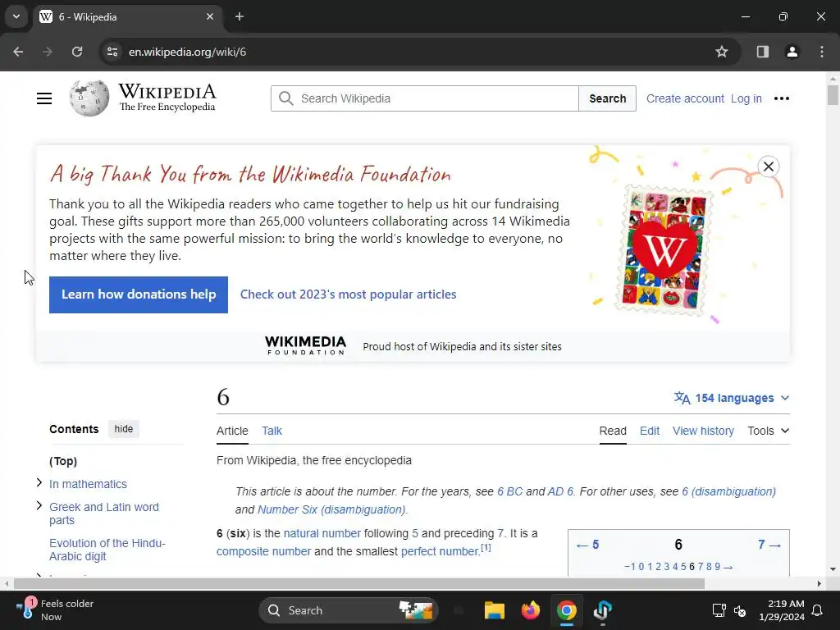Go forward with Chrome's forward arrow
This screenshot has height=630, width=840.
48,52
